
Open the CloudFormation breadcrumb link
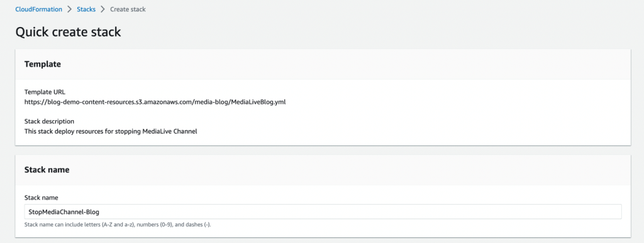tap(38, 9)
